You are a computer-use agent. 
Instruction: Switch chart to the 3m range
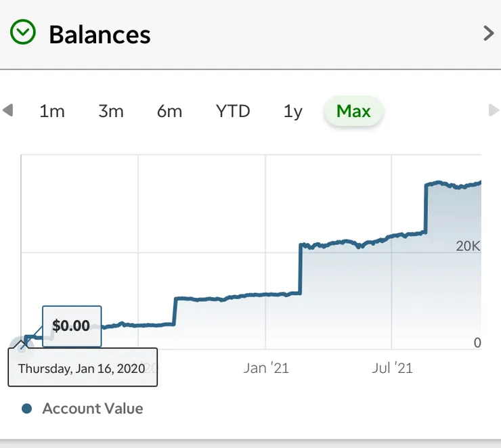tap(111, 111)
